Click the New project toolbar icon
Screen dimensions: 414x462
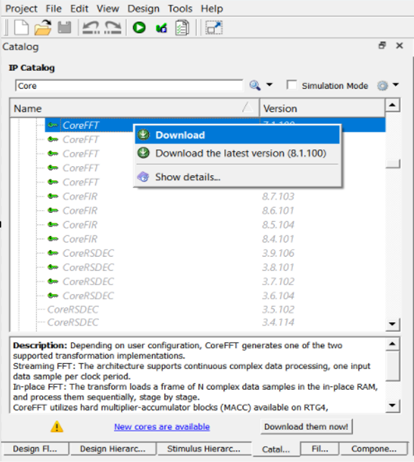coord(21,27)
